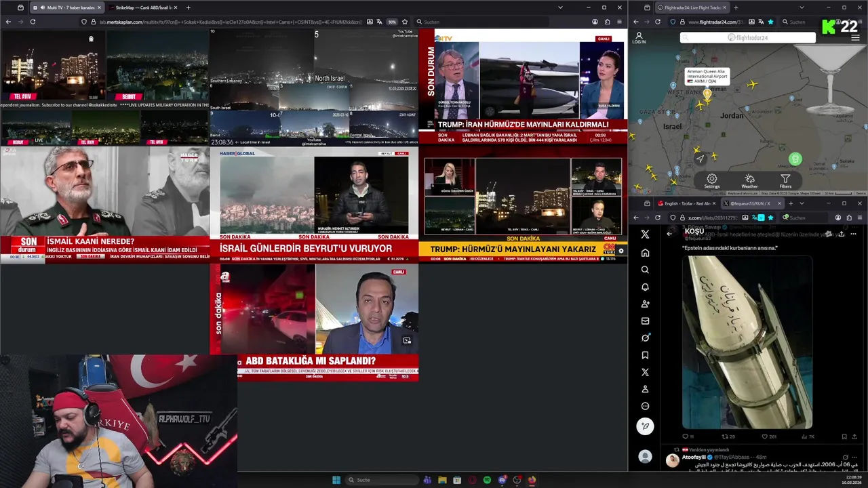Reload the Multi TV browser page
This screenshot has width=868, height=488.
(x=33, y=22)
